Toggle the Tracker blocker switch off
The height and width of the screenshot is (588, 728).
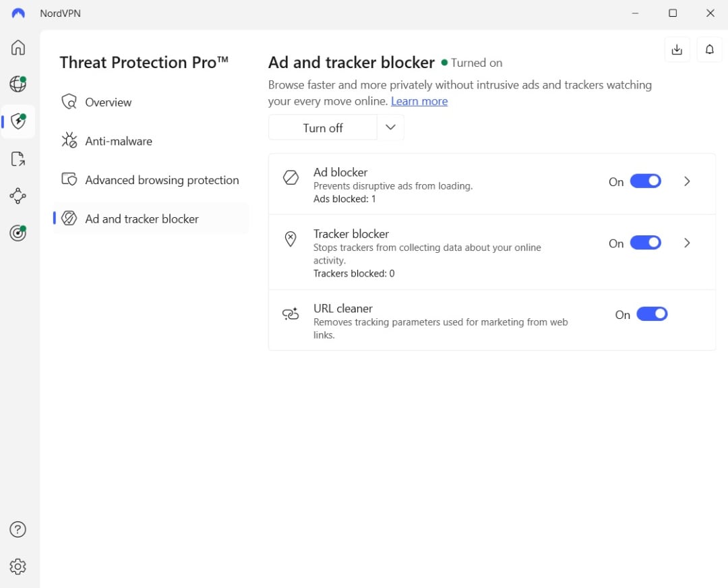pos(645,243)
